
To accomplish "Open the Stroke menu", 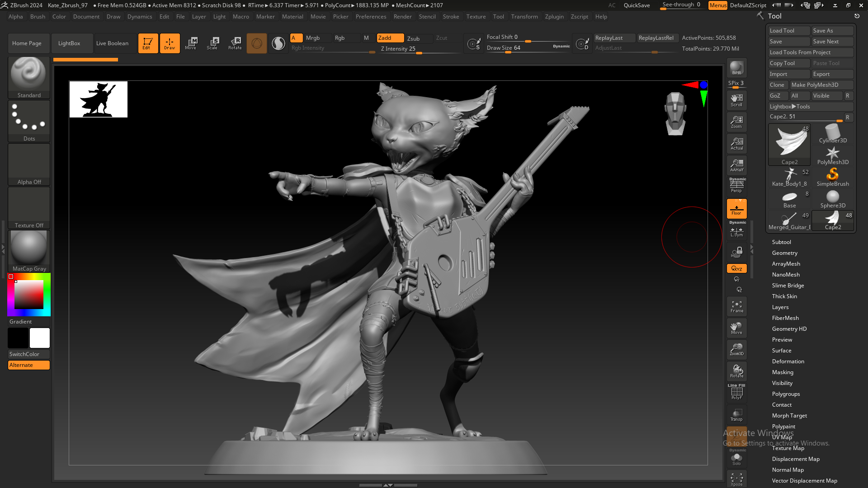I will point(451,17).
